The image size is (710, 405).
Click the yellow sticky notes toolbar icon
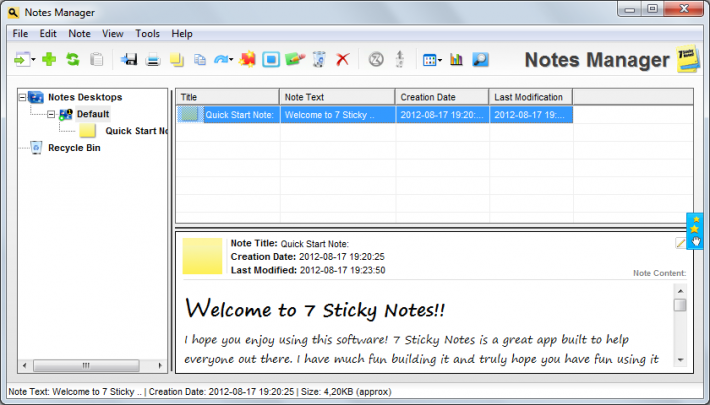pos(177,60)
